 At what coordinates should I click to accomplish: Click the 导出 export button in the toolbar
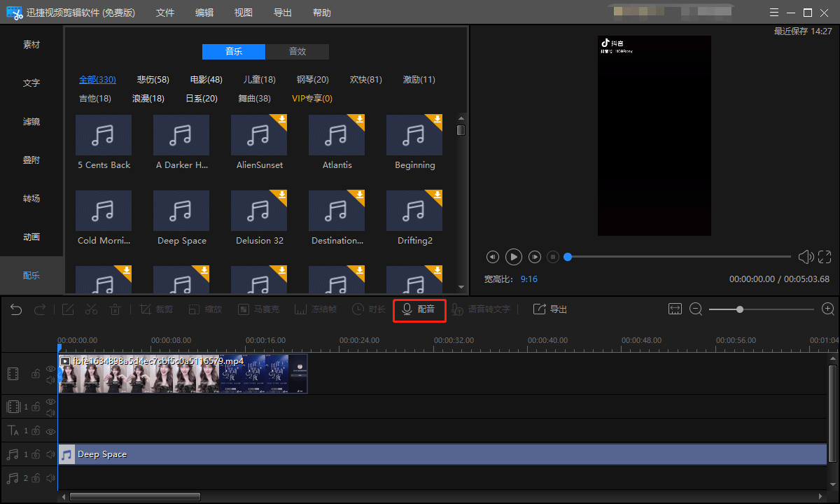[550, 309]
